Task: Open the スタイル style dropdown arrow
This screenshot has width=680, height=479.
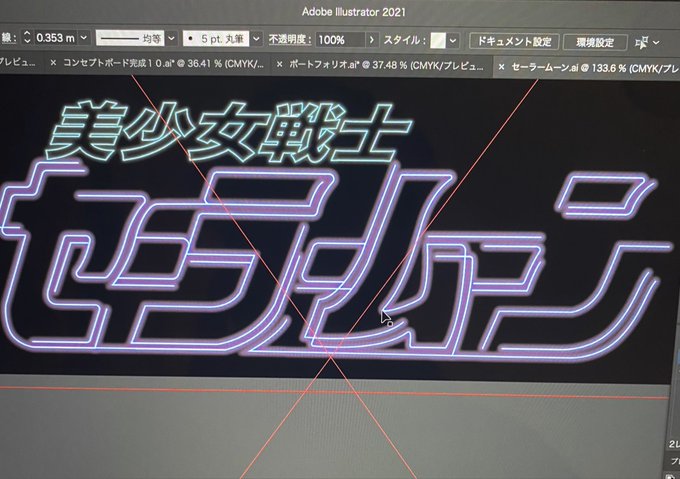Action: 453,41
